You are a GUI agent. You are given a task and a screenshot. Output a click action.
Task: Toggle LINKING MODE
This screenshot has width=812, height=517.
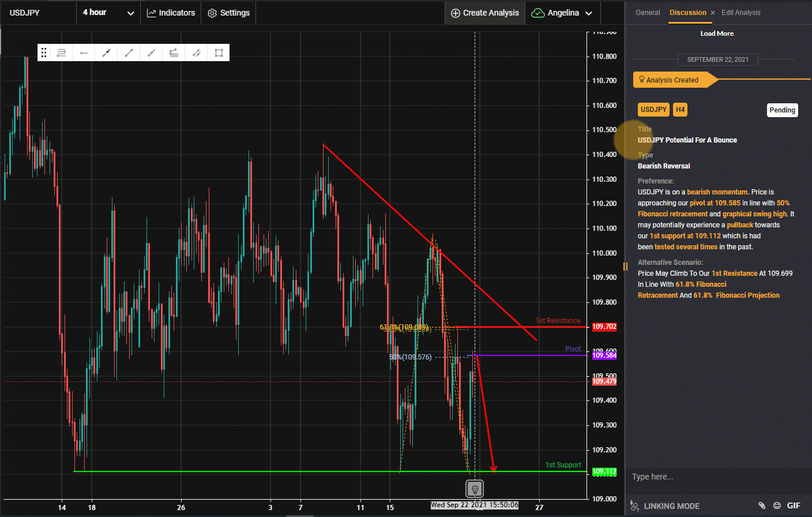point(671,506)
